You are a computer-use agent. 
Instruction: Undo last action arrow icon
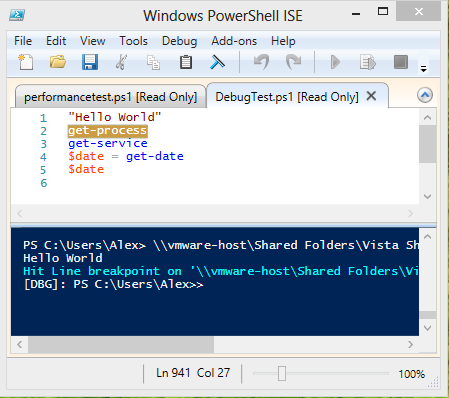pos(261,62)
